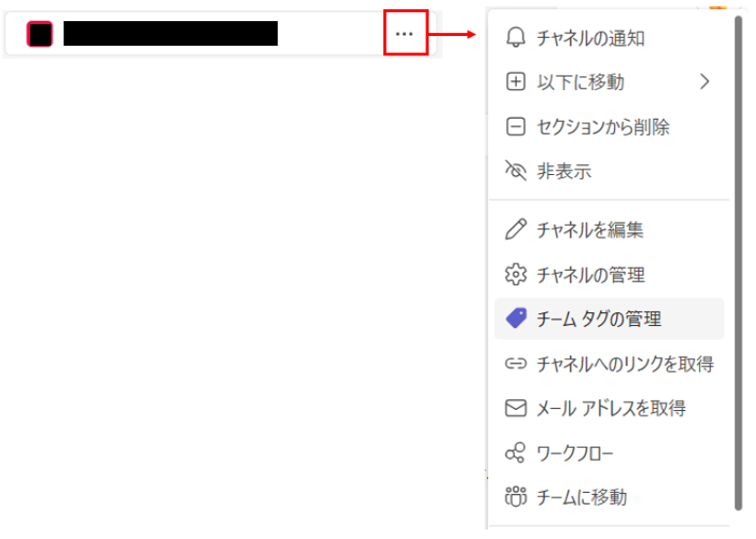This screenshot has height=539, width=756.
Task: Click the bell icon for チャネルの通知
Action: pyautogui.click(x=516, y=37)
